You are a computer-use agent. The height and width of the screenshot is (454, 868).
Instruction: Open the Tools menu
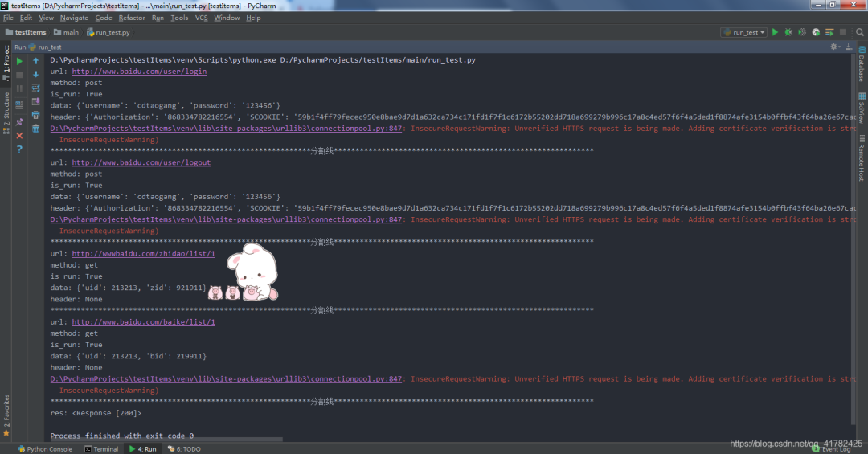179,18
